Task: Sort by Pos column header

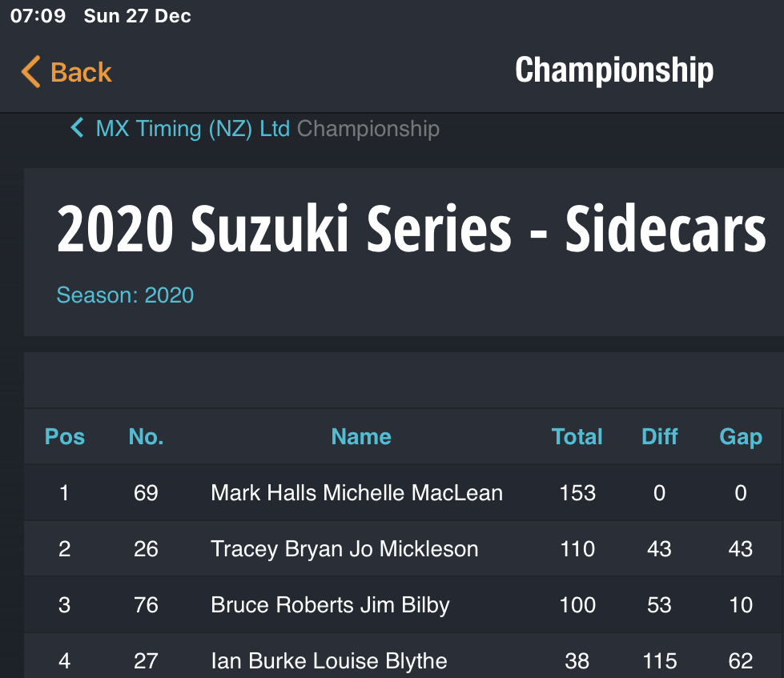Action: pos(65,437)
